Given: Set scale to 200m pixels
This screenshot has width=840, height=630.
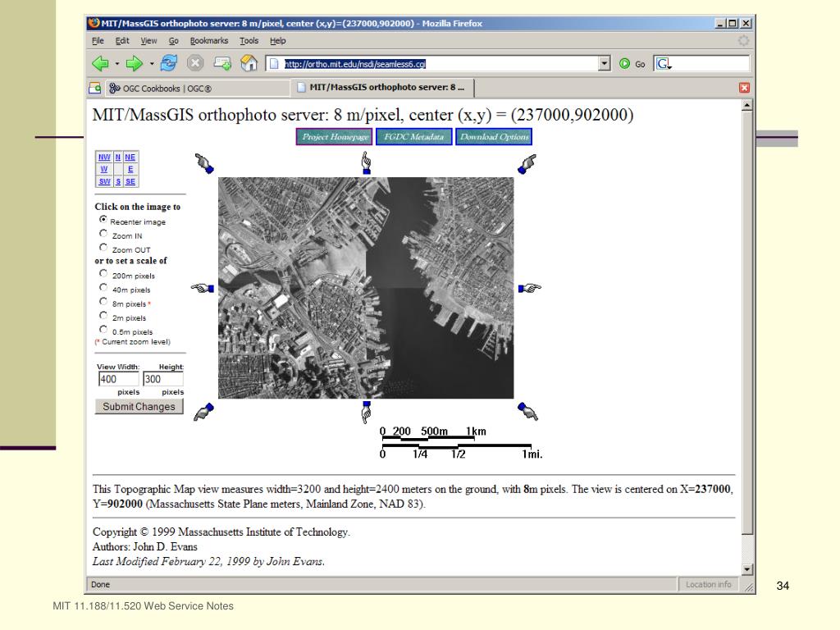Looking at the screenshot, I should pos(103,273).
